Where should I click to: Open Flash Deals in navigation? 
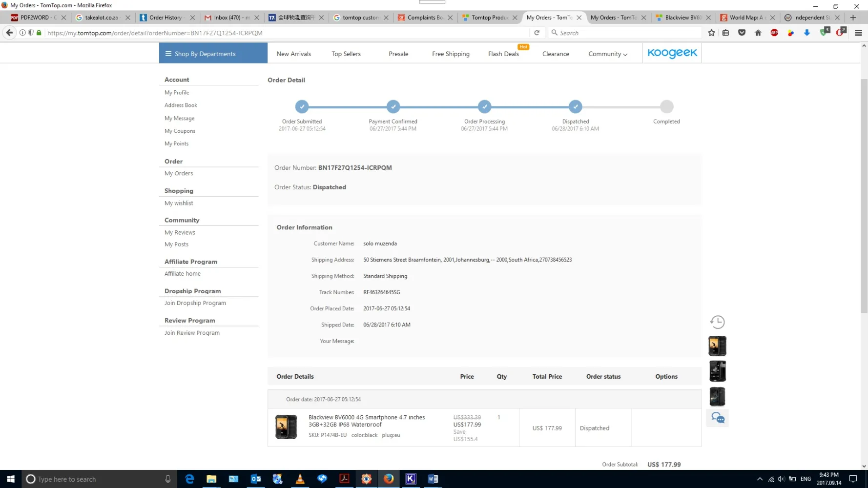click(503, 54)
